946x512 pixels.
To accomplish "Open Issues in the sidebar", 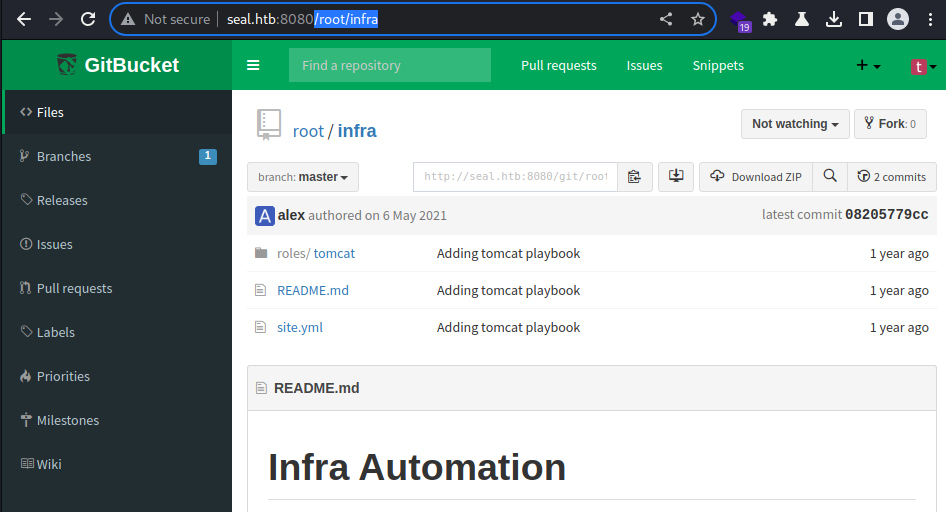I will [x=117, y=244].
